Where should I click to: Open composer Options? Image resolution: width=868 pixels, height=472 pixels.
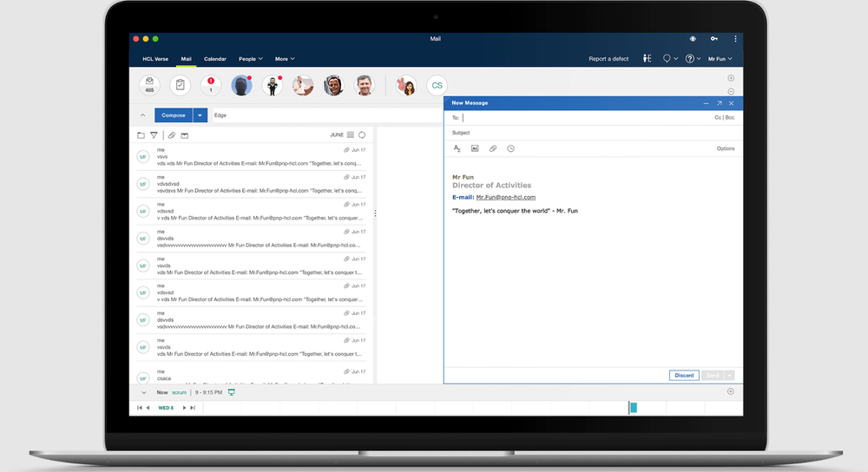tap(725, 148)
